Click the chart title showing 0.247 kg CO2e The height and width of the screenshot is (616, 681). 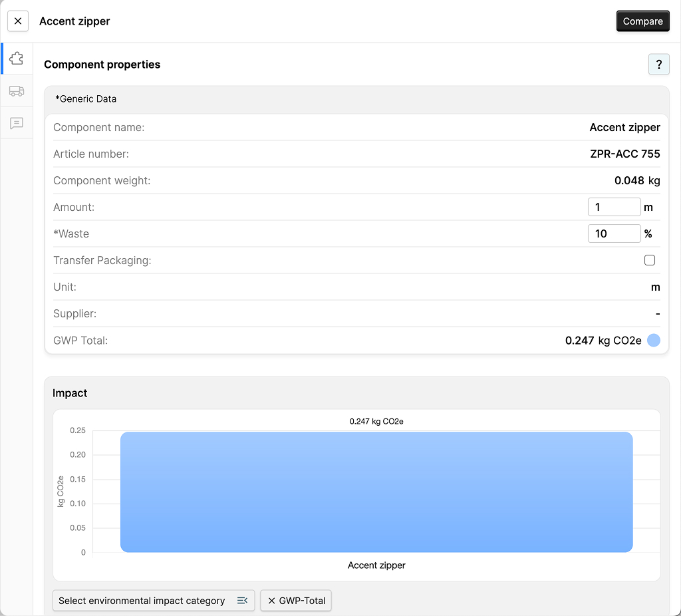(x=376, y=420)
